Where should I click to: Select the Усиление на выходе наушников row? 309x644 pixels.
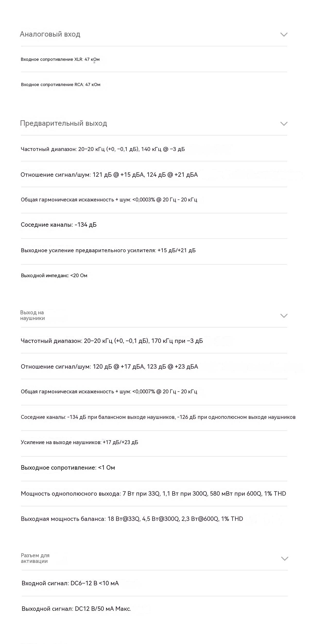pyautogui.click(x=154, y=442)
